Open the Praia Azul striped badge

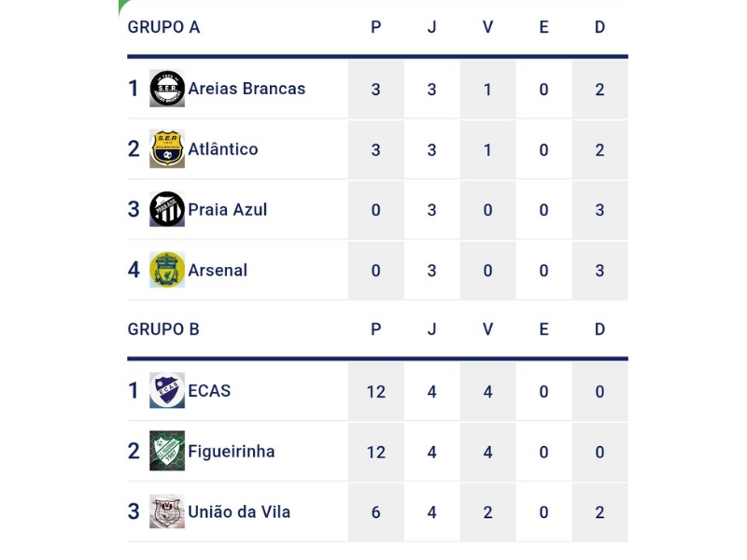(167, 209)
